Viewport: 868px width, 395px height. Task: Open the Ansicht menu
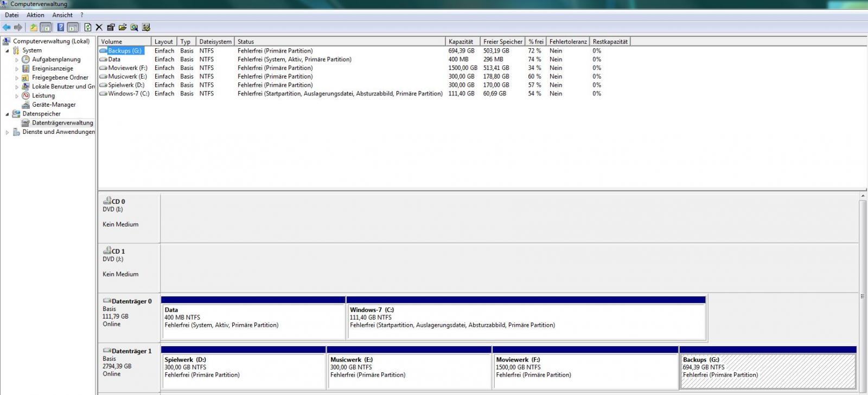(x=62, y=15)
